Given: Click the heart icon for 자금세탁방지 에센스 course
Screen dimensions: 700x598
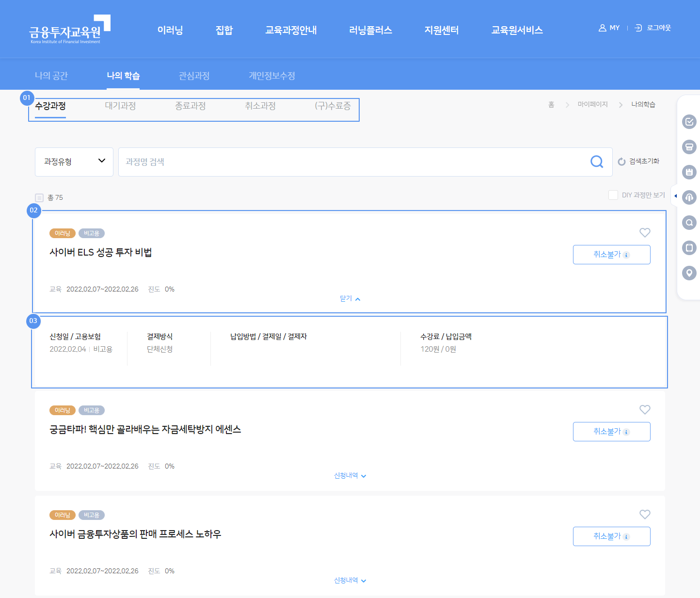Looking at the screenshot, I should pos(645,410).
